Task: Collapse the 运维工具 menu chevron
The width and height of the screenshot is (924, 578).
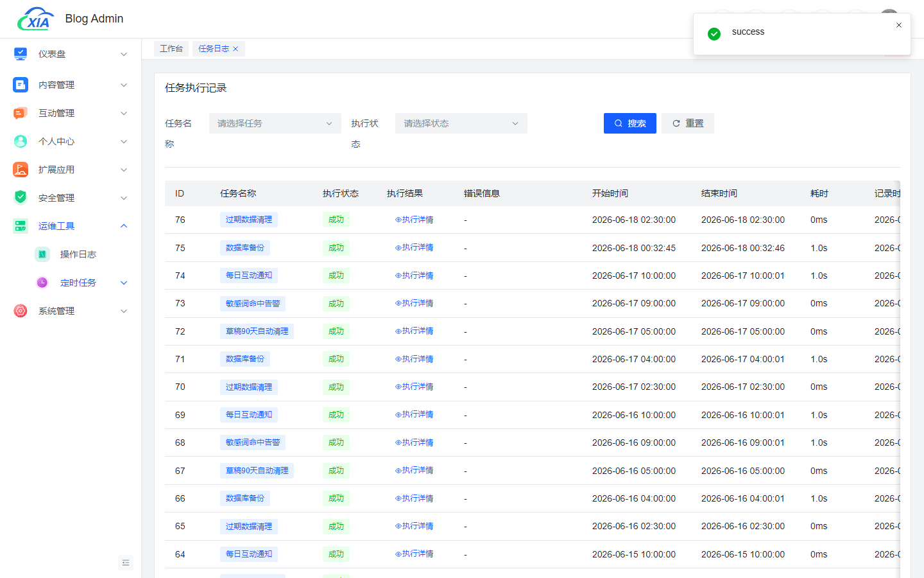Action: click(x=124, y=226)
